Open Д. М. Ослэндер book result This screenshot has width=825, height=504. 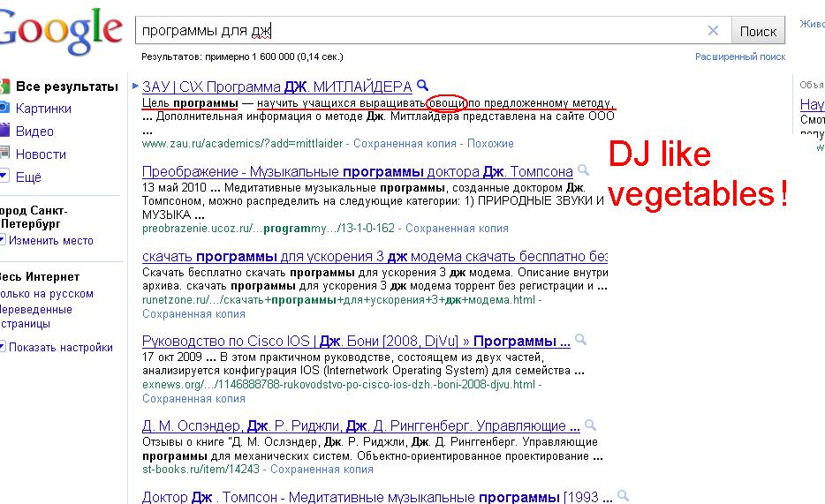[x=361, y=425]
